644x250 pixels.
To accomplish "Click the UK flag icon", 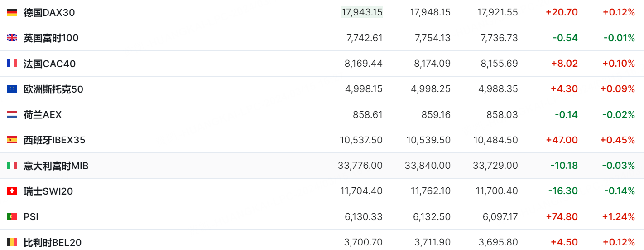I will pos(12,38).
